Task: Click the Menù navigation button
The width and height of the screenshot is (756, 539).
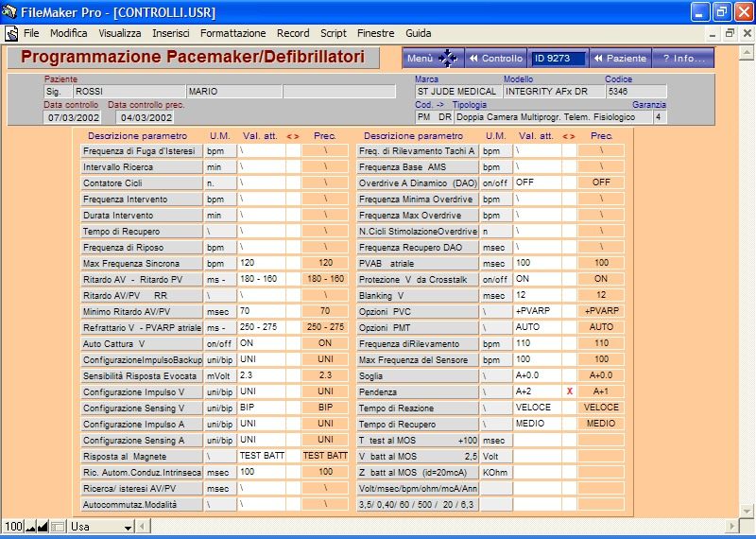Action: pyautogui.click(x=432, y=59)
